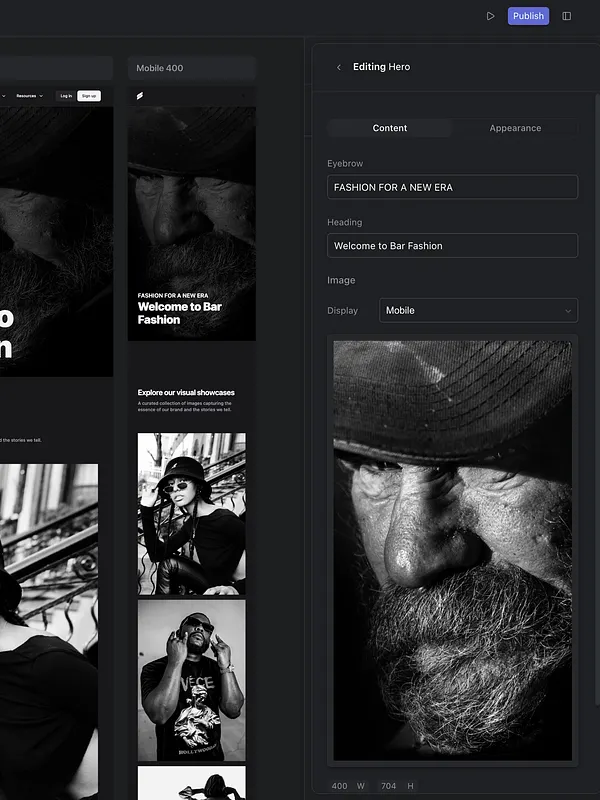The image size is (600, 800).
Task: Select the woman in bucket hat photo
Action: point(191,514)
